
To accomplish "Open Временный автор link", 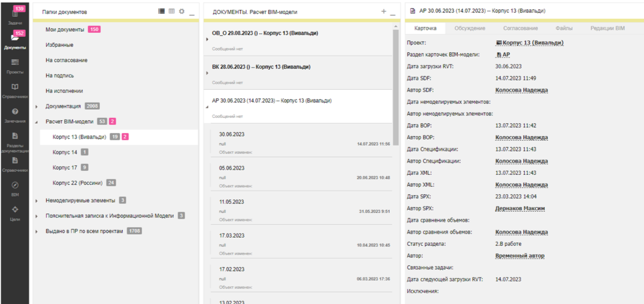I will pyautogui.click(x=520, y=255).
